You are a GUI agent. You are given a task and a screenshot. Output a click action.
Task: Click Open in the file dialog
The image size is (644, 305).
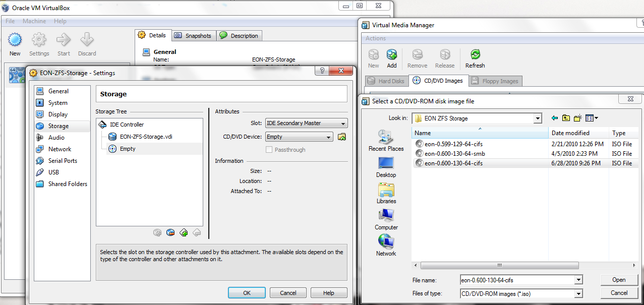(619, 280)
